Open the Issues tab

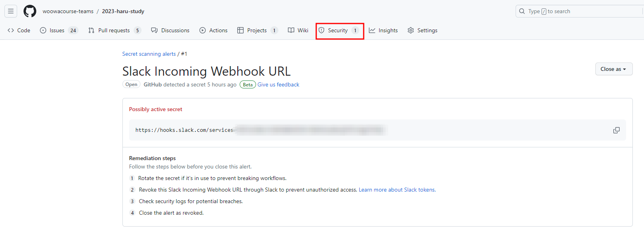[59, 30]
